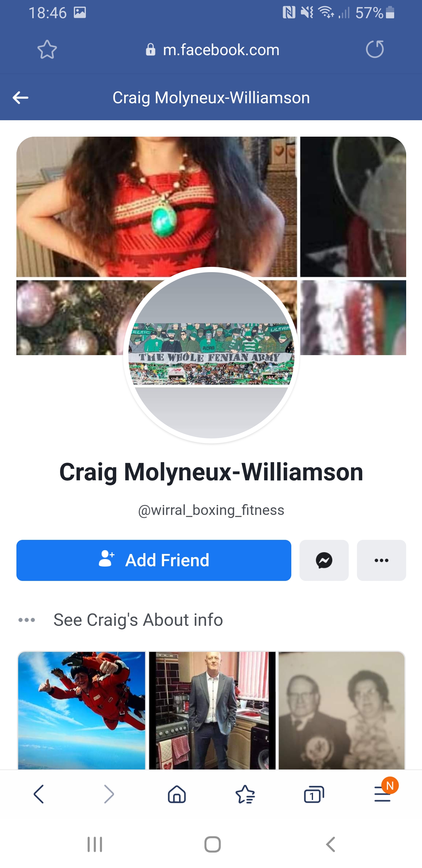This screenshot has height=868, width=422.
Task: Open the browser hamburger menu
Action: tap(383, 794)
